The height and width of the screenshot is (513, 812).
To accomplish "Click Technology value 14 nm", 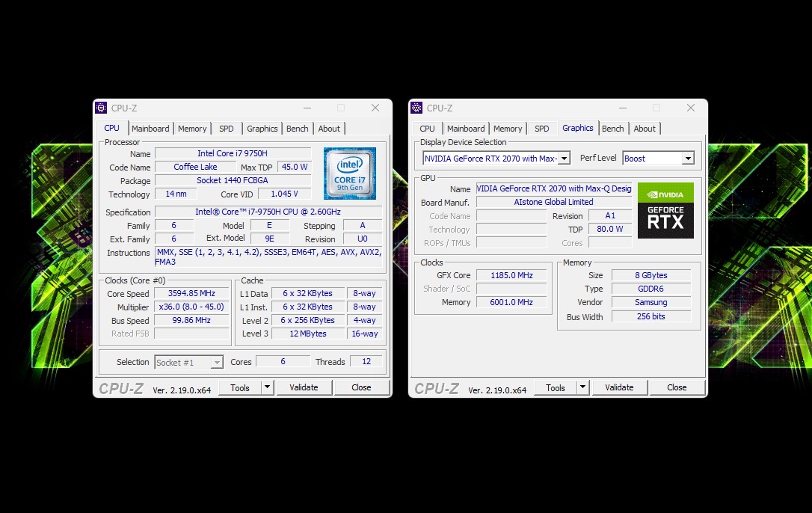I will click(x=176, y=194).
